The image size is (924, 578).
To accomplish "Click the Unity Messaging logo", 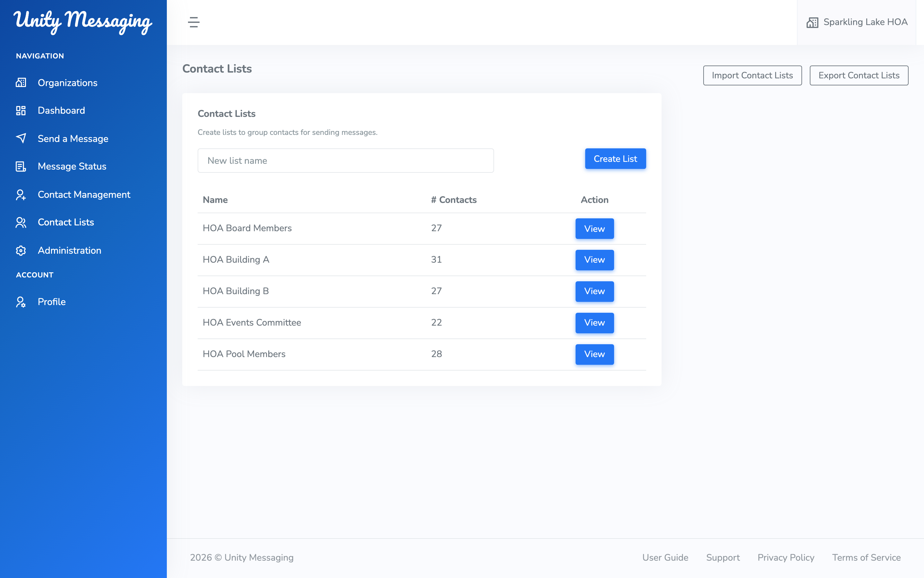I will coord(83,22).
